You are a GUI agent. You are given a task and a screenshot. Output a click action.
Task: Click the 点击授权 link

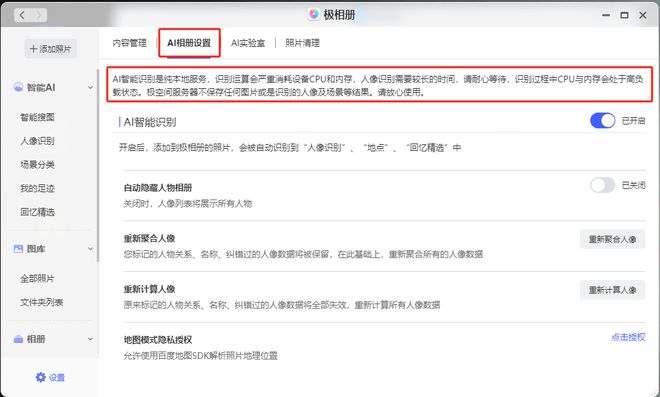[x=628, y=337]
